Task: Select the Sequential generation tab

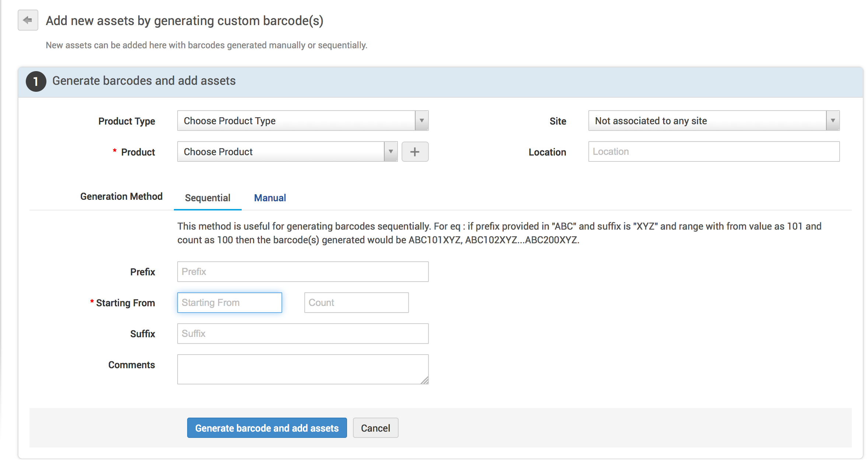Action: (207, 198)
